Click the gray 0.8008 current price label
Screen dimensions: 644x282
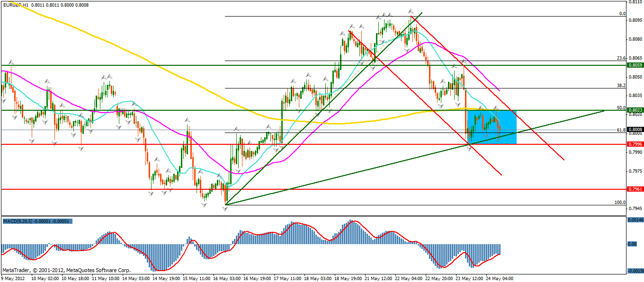point(635,130)
